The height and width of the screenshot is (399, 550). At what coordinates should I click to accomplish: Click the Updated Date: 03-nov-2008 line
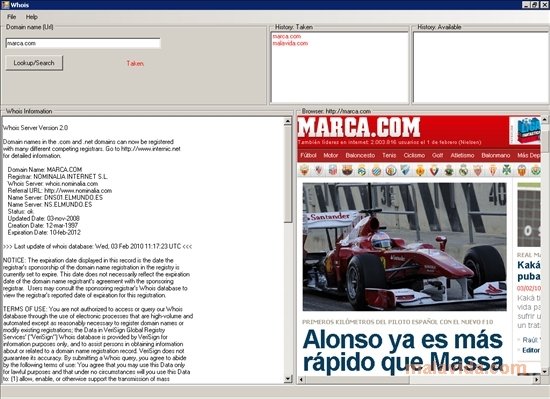pyautogui.click(x=43, y=218)
